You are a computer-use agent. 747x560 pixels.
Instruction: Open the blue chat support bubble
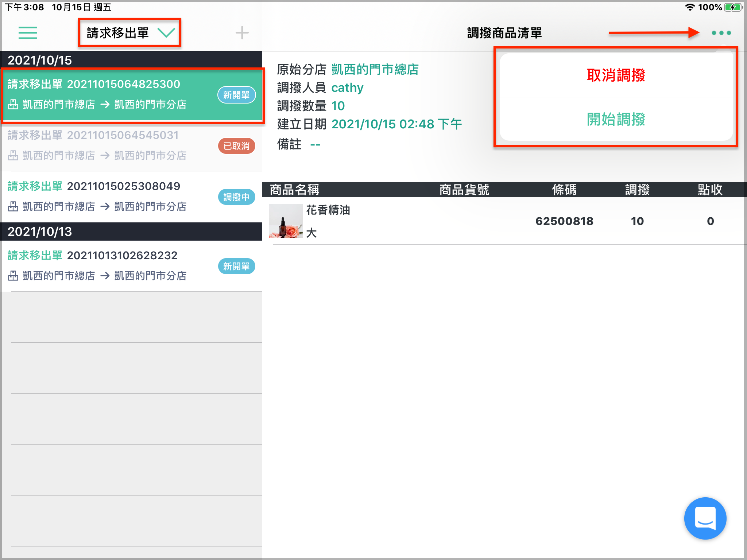pos(705,518)
